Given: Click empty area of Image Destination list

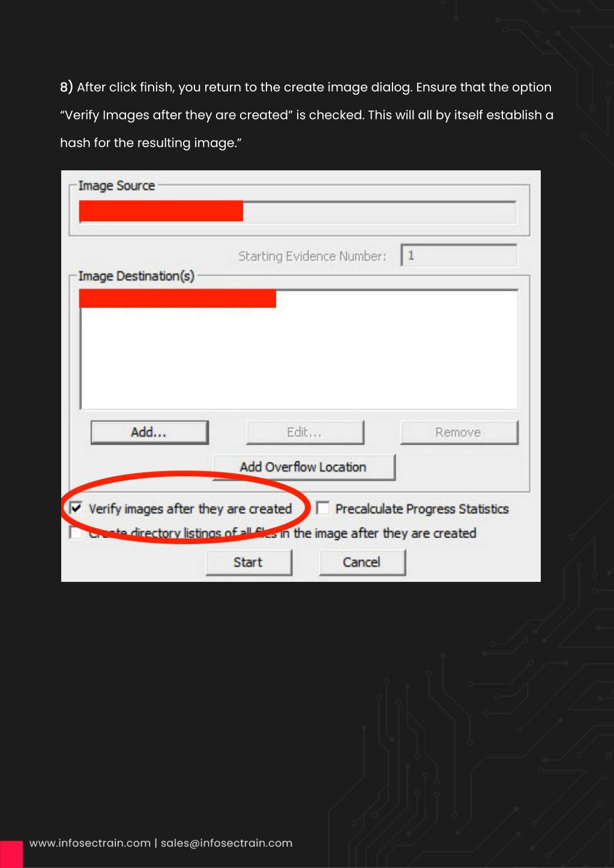Looking at the screenshot, I should pyautogui.click(x=299, y=360).
